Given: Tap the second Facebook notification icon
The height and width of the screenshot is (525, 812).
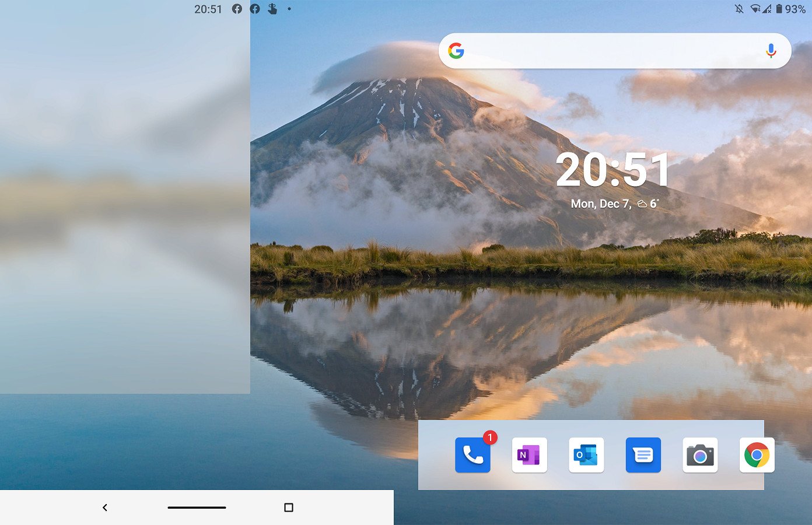Looking at the screenshot, I should (255, 9).
